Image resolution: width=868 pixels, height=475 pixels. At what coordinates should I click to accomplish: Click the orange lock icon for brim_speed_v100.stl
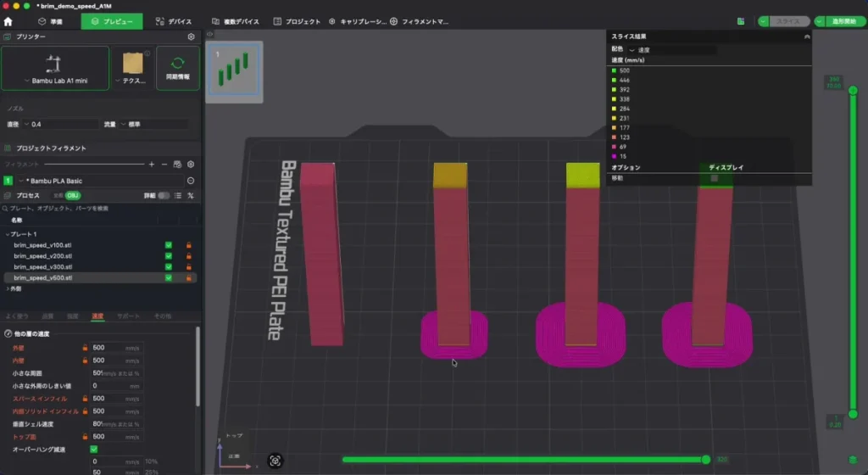pyautogui.click(x=189, y=245)
